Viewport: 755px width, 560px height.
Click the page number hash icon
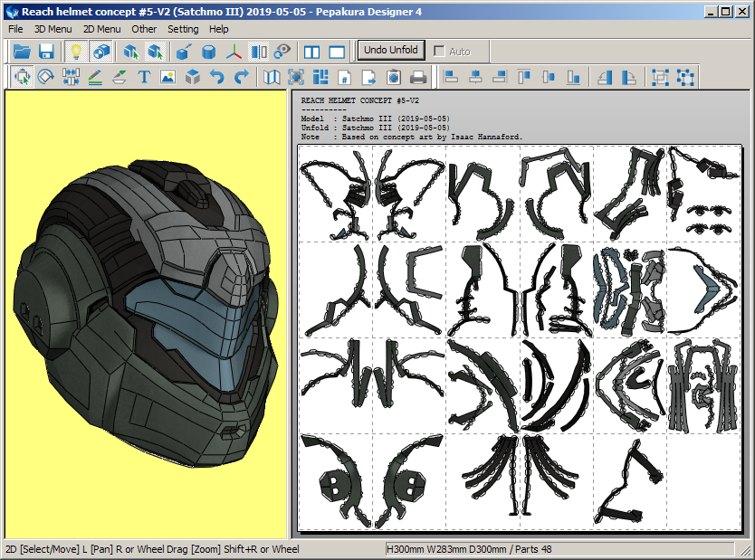tap(345, 77)
